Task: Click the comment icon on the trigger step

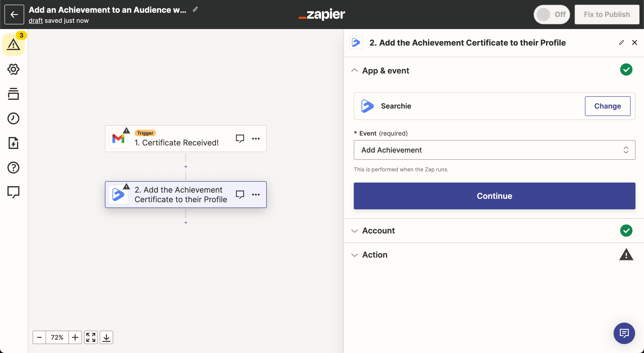Action: tap(240, 138)
